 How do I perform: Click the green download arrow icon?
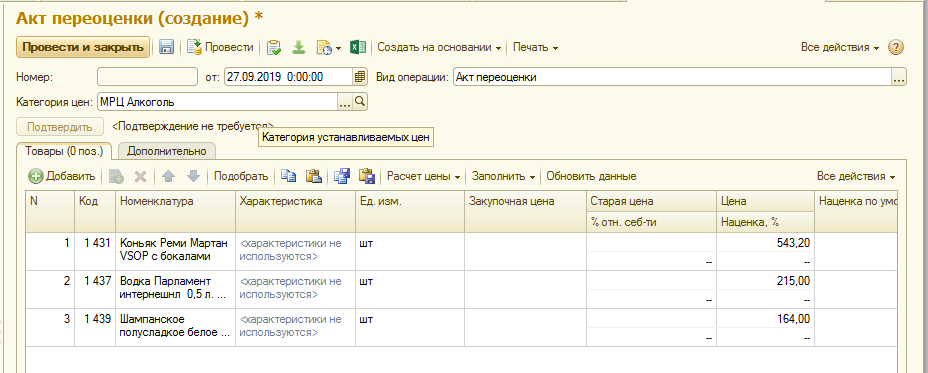pyautogui.click(x=299, y=47)
